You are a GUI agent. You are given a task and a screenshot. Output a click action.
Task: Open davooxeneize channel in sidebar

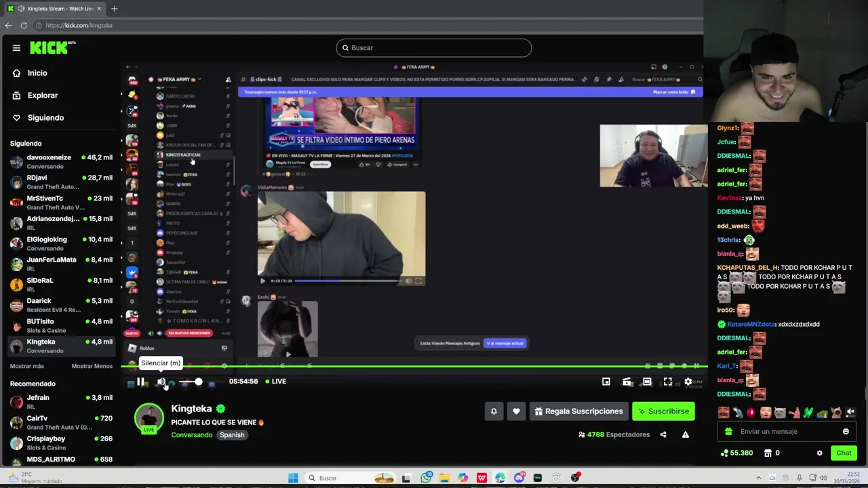(61, 161)
